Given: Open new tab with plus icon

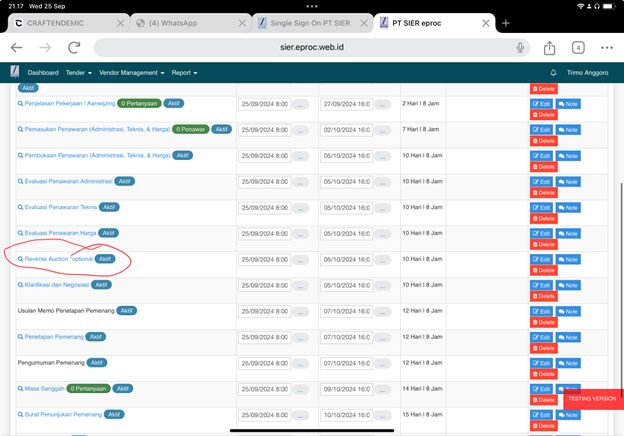Looking at the screenshot, I should (x=506, y=22).
